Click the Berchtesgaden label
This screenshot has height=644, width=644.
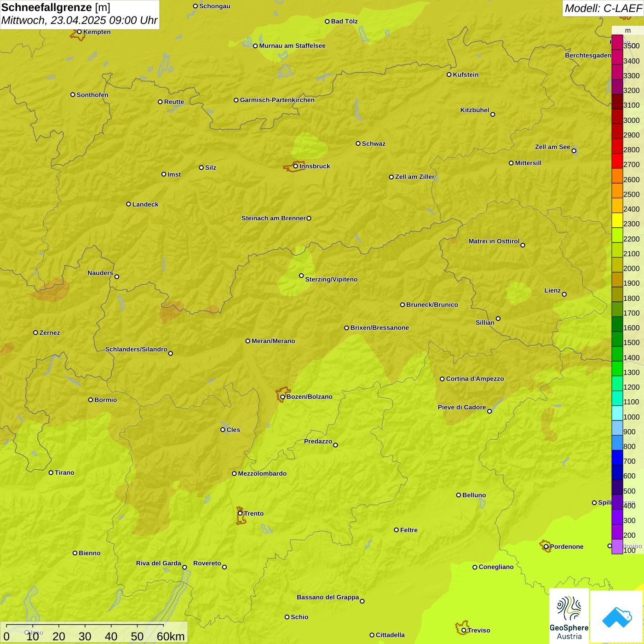coord(588,55)
